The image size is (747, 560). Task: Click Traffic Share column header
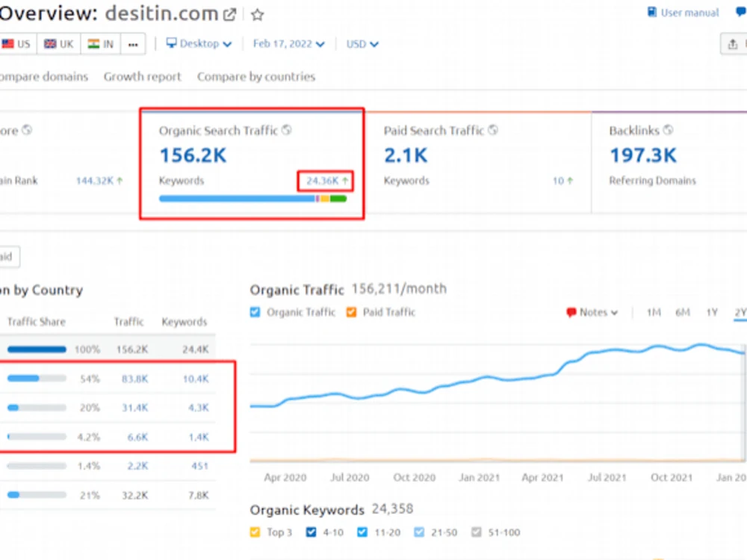point(36,322)
